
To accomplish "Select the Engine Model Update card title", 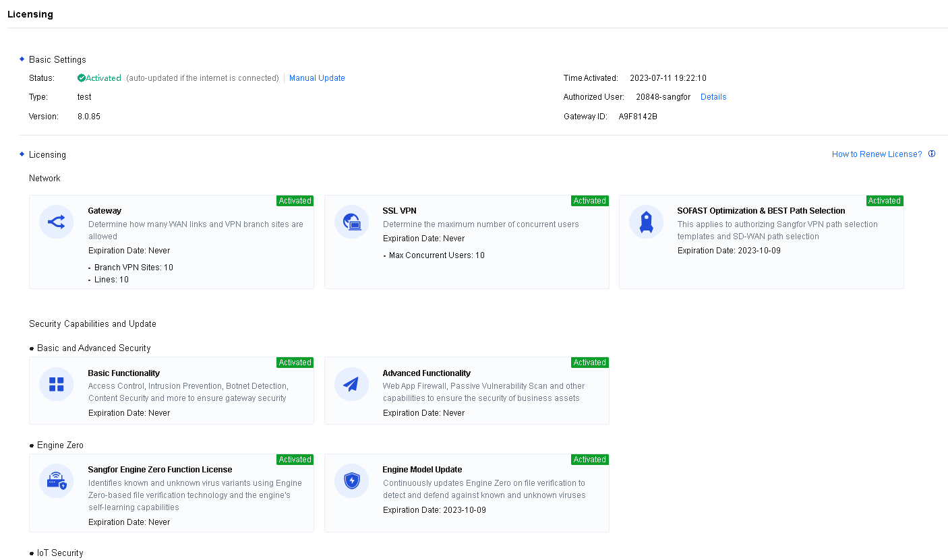I will (x=422, y=470).
